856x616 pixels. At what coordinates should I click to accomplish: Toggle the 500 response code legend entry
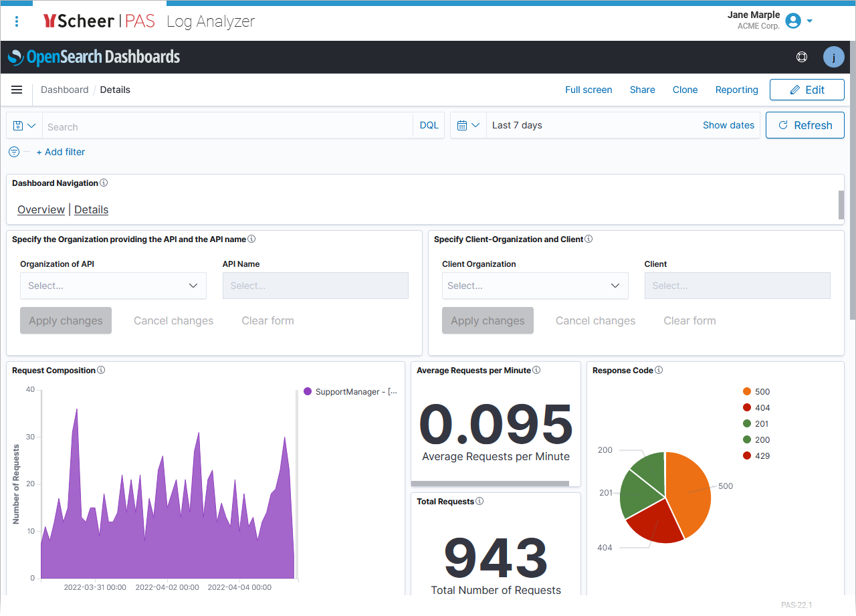(x=762, y=392)
